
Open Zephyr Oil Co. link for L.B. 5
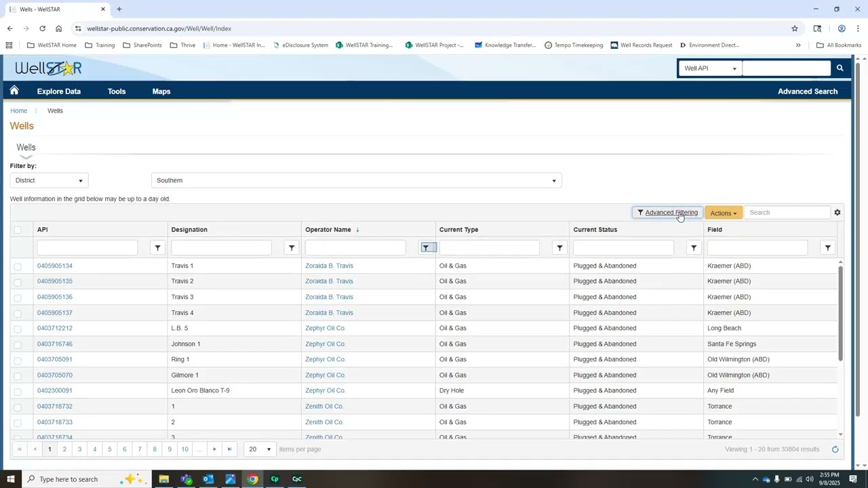click(x=325, y=328)
